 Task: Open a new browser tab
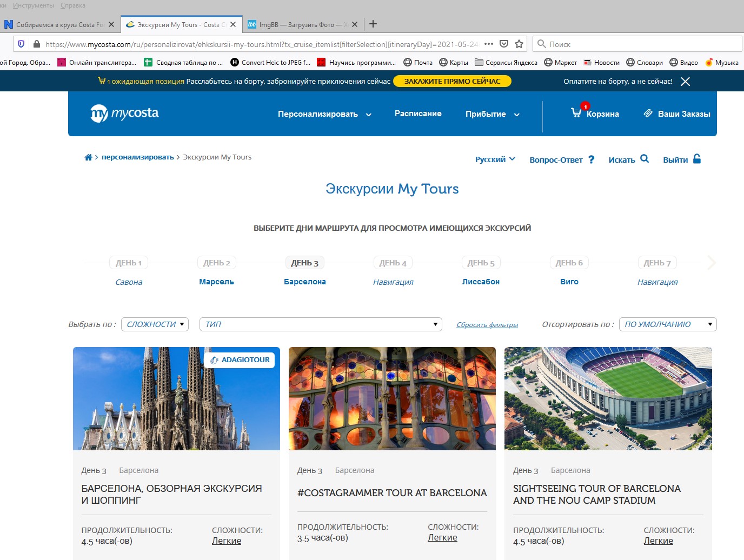click(373, 24)
